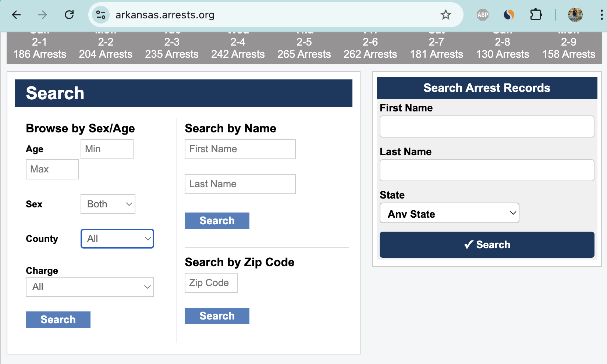Reload the arkansas.arrests.org page
The height and width of the screenshot is (364, 607).
(69, 15)
